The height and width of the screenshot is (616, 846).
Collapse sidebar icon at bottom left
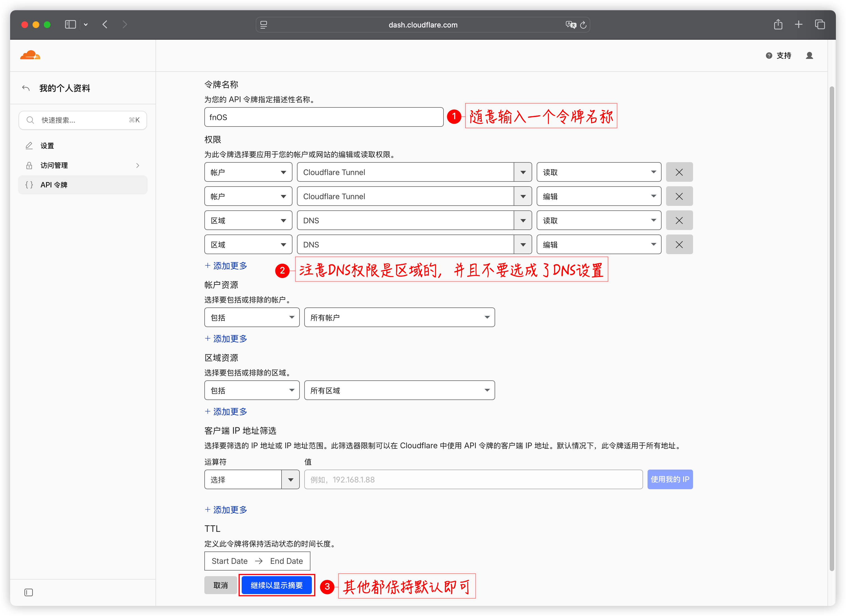click(29, 592)
